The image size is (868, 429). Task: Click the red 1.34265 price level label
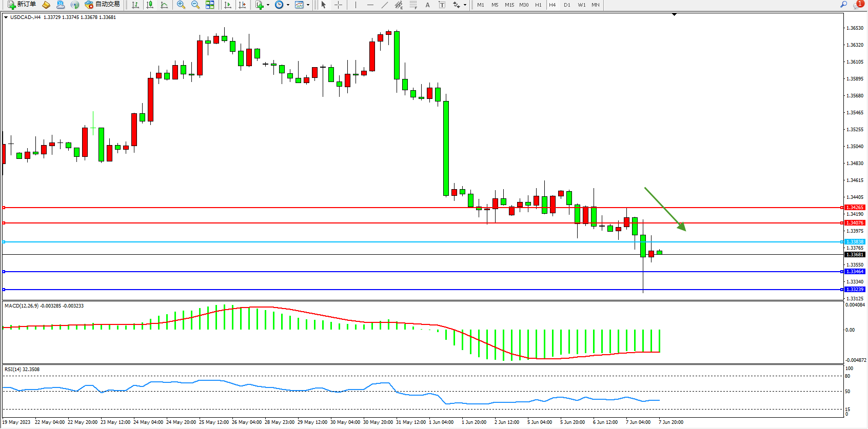855,208
